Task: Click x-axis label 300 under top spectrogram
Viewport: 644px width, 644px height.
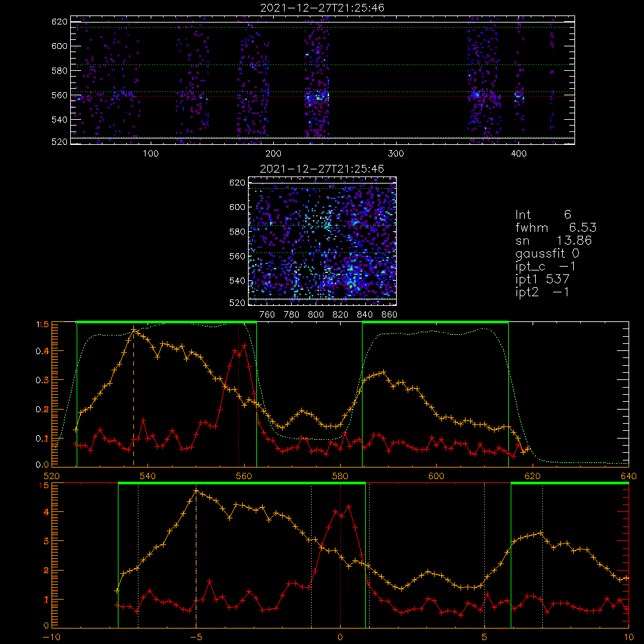Action: tap(396, 154)
